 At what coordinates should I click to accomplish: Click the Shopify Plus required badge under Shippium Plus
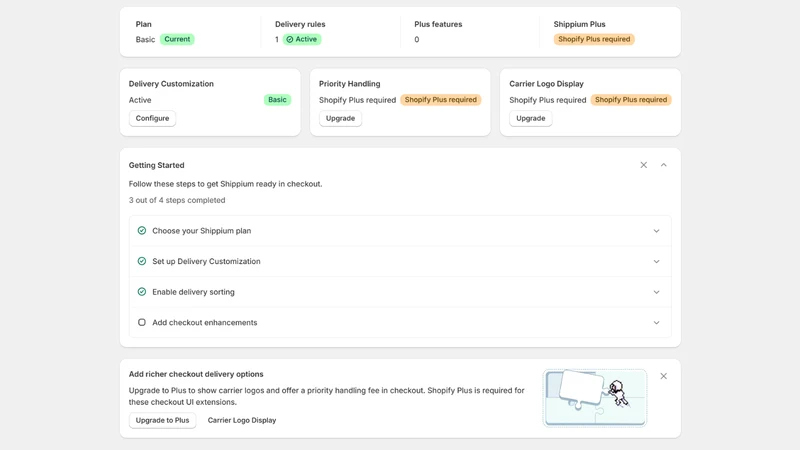[x=594, y=39]
